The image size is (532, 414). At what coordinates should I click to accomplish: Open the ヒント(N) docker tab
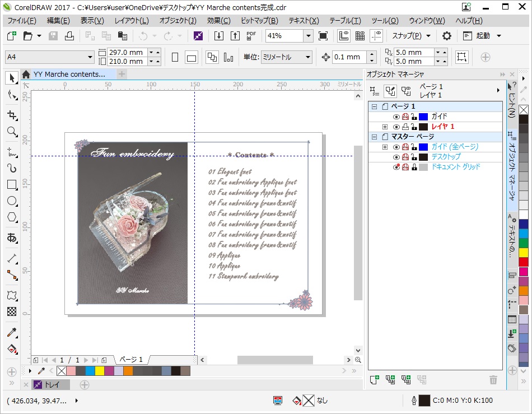[512, 100]
